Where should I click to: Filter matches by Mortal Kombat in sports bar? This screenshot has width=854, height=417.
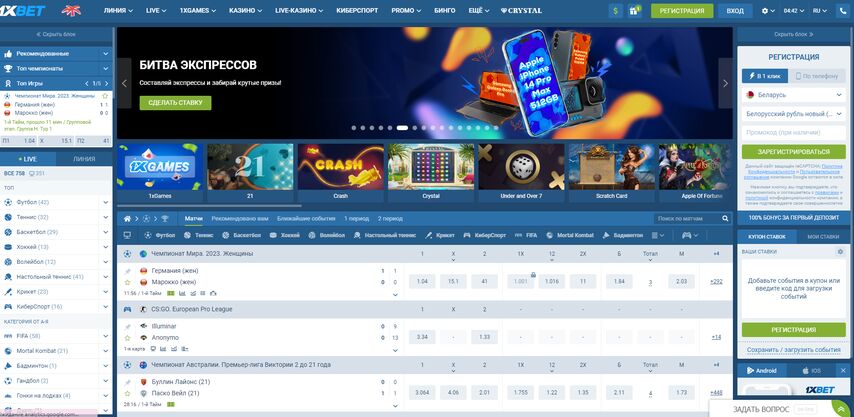(x=570, y=235)
